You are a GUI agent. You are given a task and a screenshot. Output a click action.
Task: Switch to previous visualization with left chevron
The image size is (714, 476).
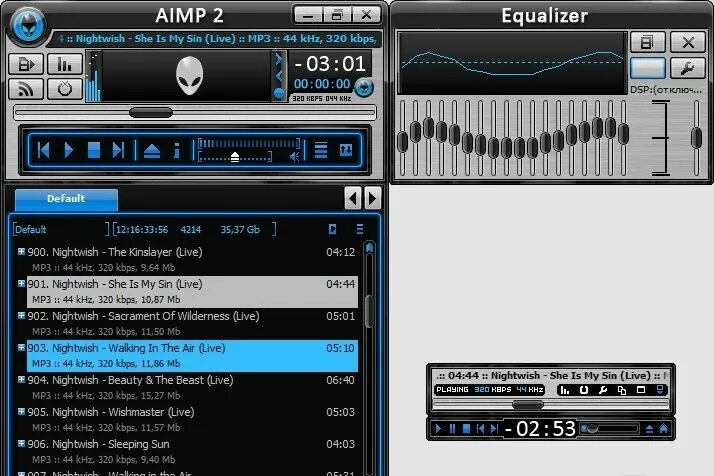(x=279, y=76)
